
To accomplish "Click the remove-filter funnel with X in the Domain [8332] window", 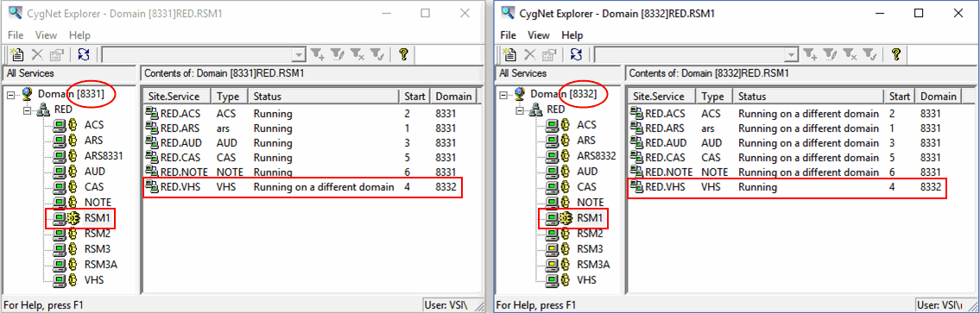I will (850, 55).
